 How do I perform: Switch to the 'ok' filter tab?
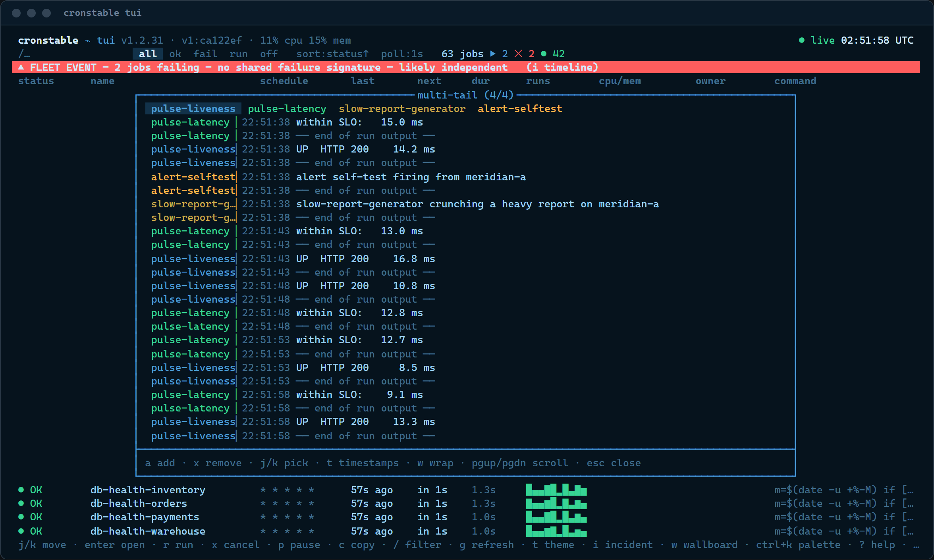[x=175, y=54]
